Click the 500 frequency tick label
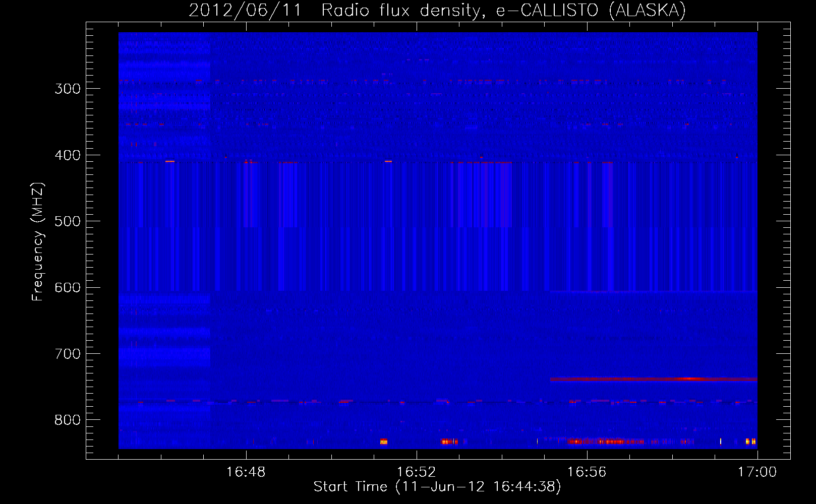Screen dimensions: 816x504 pyautogui.click(x=68, y=221)
